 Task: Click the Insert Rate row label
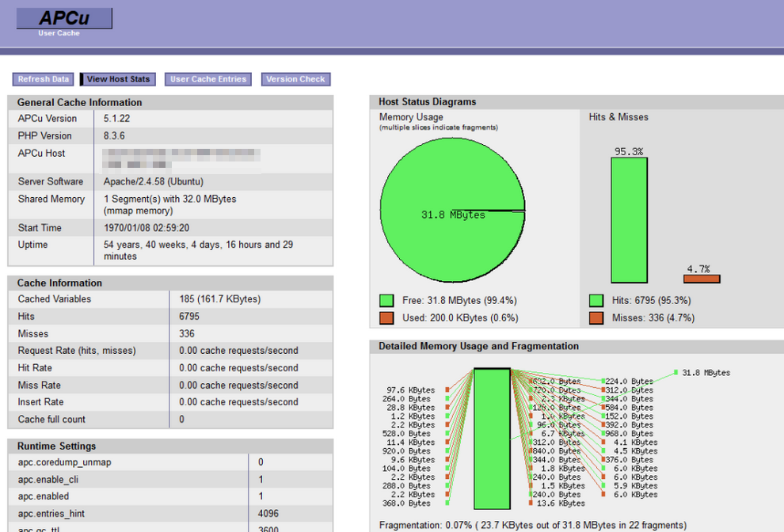pos(40,402)
